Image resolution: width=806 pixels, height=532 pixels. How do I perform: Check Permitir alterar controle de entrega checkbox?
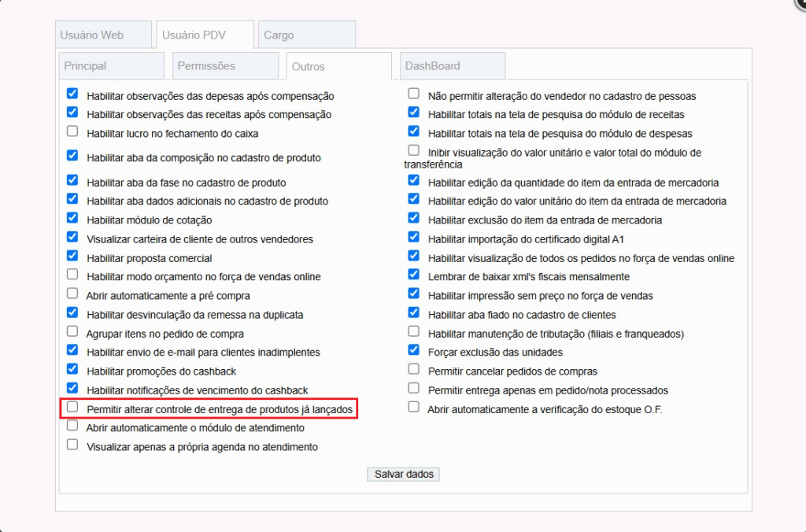(x=72, y=407)
